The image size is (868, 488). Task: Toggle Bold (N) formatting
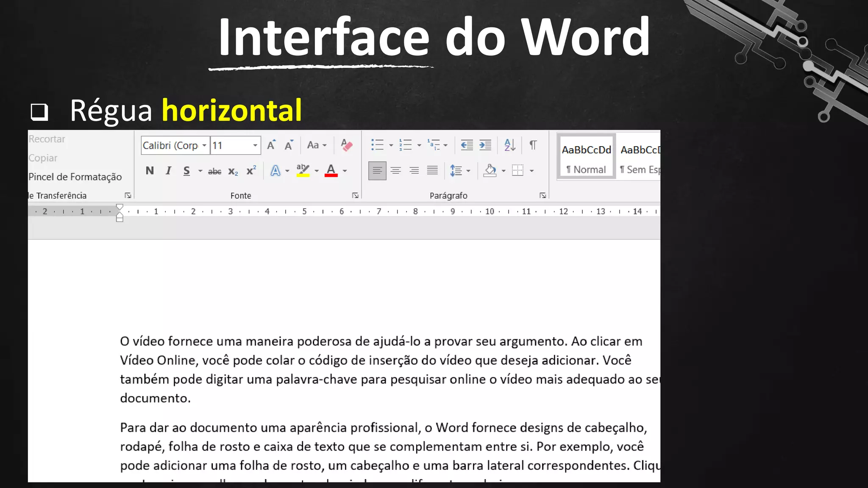click(x=150, y=171)
